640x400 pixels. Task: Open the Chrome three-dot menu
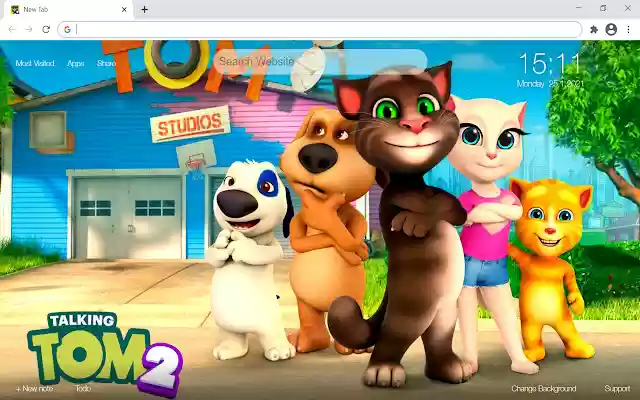point(629,29)
